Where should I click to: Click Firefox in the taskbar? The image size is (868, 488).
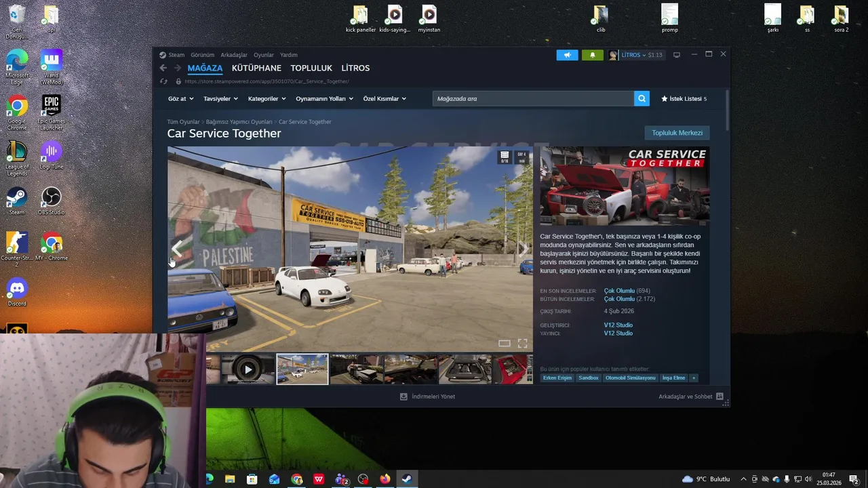pyautogui.click(x=385, y=479)
